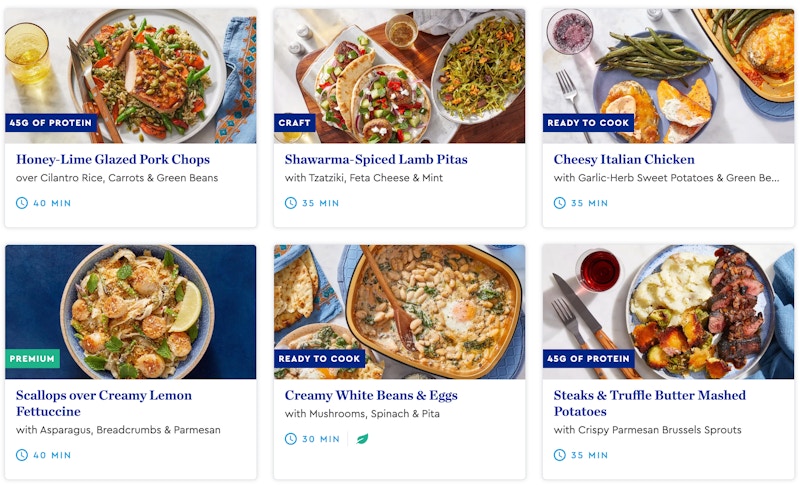Viewport: 800px width, 485px height.
Task: Open Honey-Lime Glazed Pork Chops recipe title
Action: 113,160
